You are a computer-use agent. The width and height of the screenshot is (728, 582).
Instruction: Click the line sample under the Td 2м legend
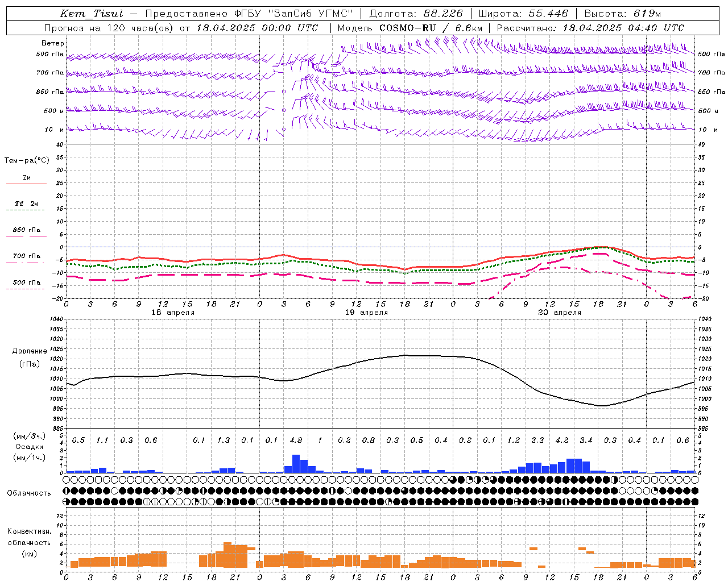tap(26, 210)
